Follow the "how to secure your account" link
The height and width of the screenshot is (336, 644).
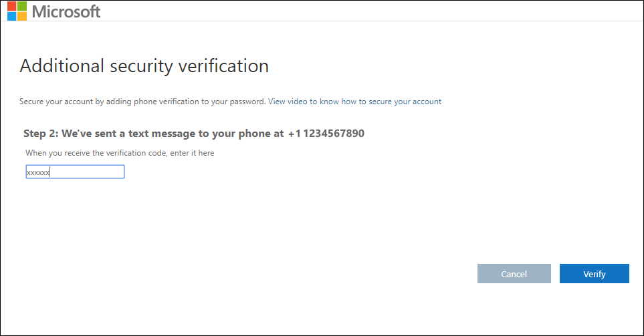coord(391,102)
